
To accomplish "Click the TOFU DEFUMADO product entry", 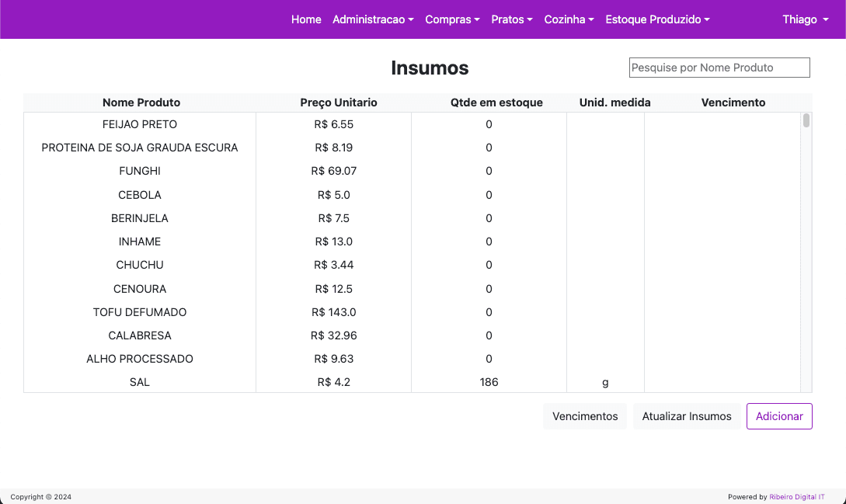I will 140,312.
